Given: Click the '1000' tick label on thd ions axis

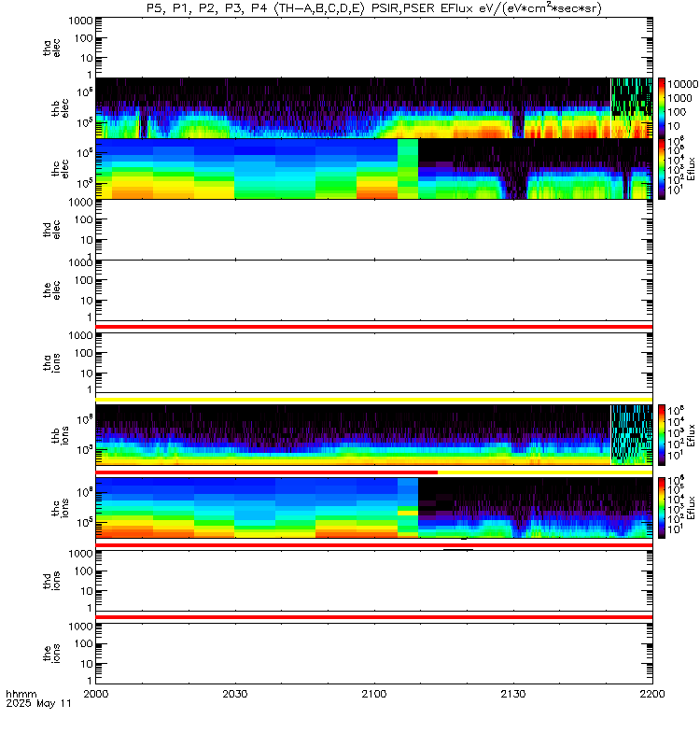Looking at the screenshot, I should click(x=80, y=554).
